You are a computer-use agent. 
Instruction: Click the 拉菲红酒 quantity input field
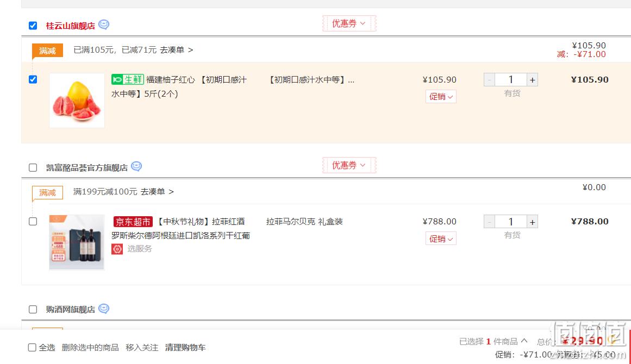coord(511,222)
